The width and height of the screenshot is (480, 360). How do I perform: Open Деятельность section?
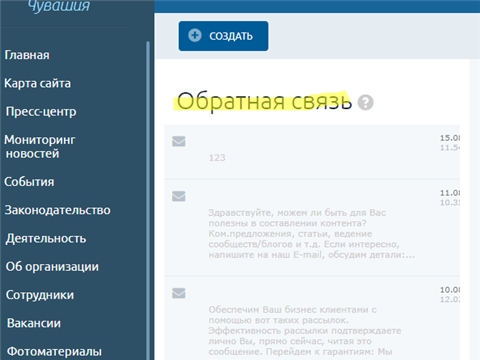click(x=46, y=239)
